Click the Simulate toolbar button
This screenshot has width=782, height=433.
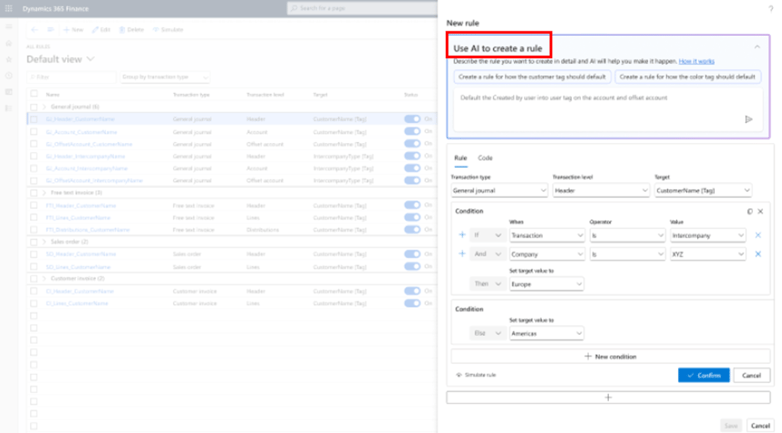pos(168,30)
